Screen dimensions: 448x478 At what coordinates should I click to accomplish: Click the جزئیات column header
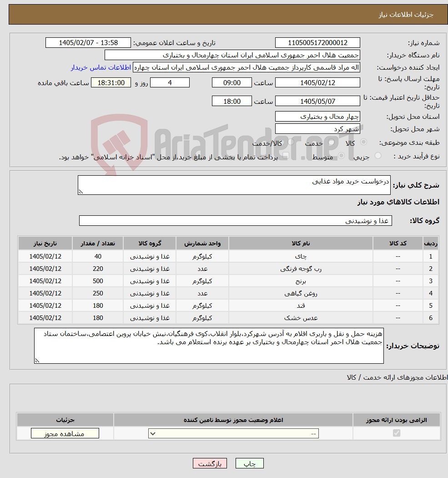(x=65, y=420)
